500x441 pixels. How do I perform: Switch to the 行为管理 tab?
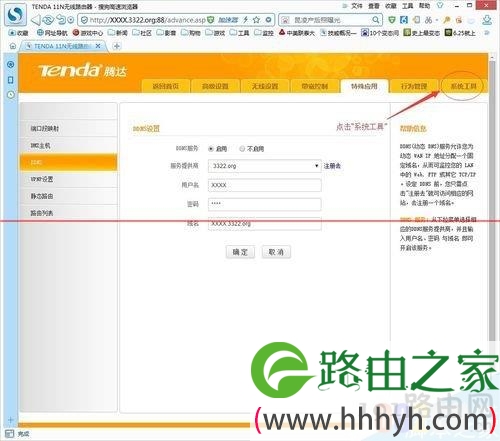414,86
